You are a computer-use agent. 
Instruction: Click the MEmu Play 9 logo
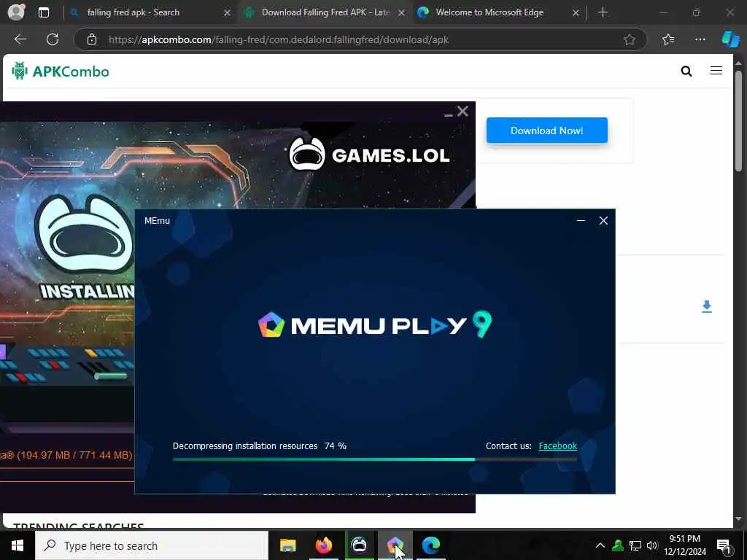click(374, 324)
